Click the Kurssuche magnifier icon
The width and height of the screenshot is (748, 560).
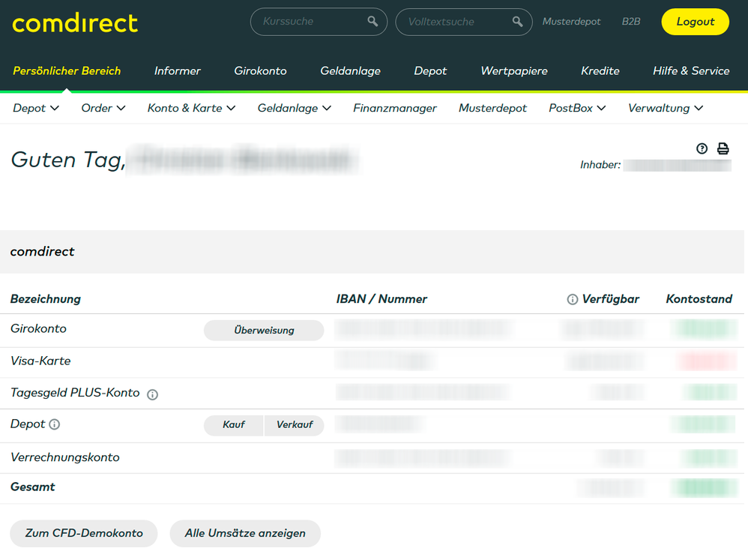pyautogui.click(x=373, y=22)
